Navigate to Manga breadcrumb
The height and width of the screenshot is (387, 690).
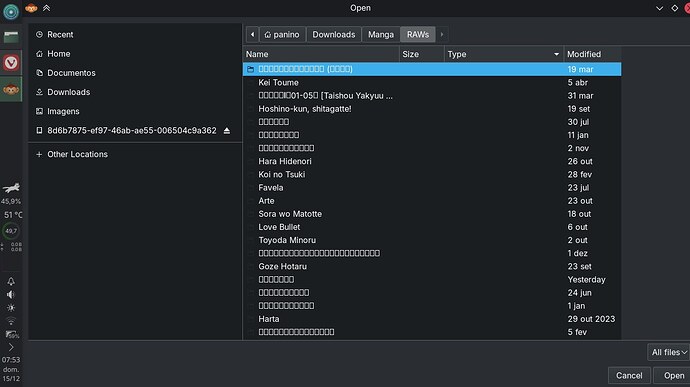381,34
